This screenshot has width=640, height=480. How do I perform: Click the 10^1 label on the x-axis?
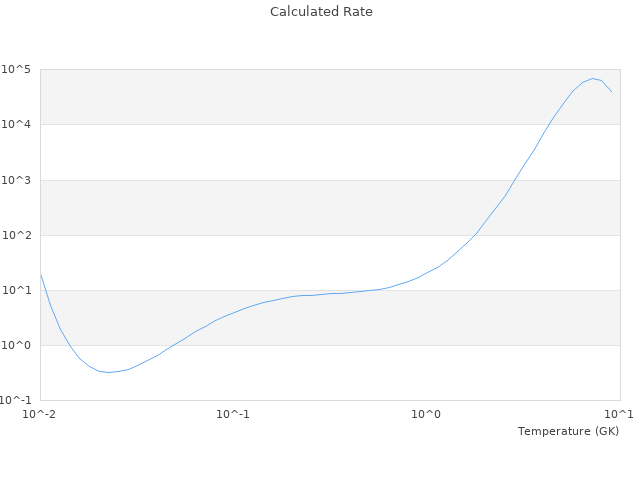tap(619, 414)
